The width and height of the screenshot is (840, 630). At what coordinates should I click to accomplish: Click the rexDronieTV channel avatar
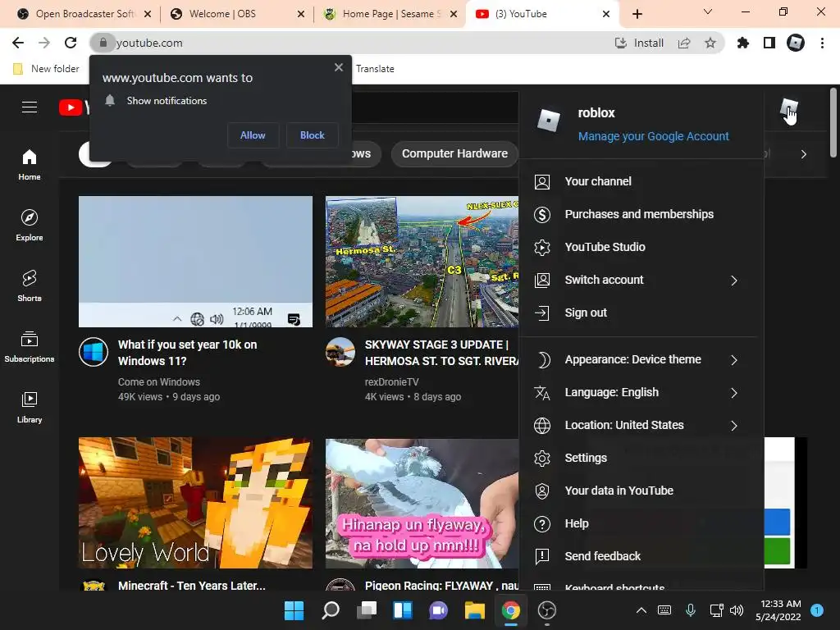coord(340,352)
